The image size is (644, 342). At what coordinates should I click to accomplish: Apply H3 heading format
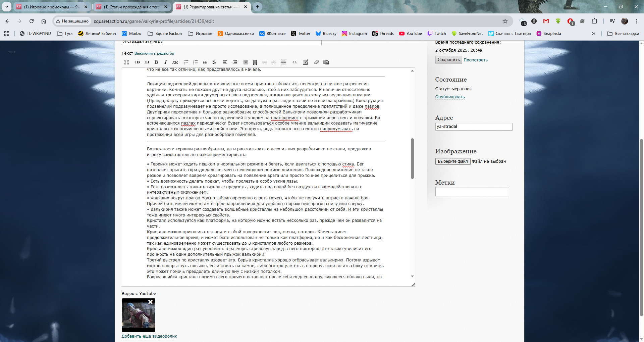point(137,62)
